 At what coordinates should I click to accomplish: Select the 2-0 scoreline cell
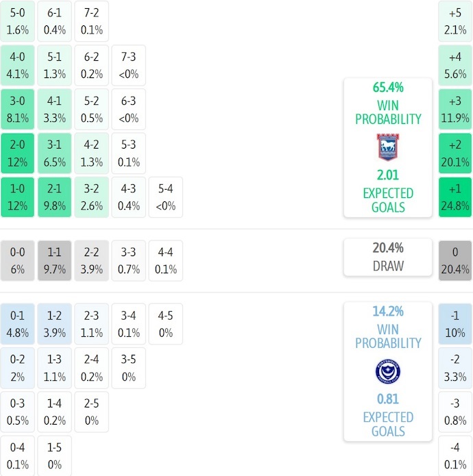pos(18,153)
